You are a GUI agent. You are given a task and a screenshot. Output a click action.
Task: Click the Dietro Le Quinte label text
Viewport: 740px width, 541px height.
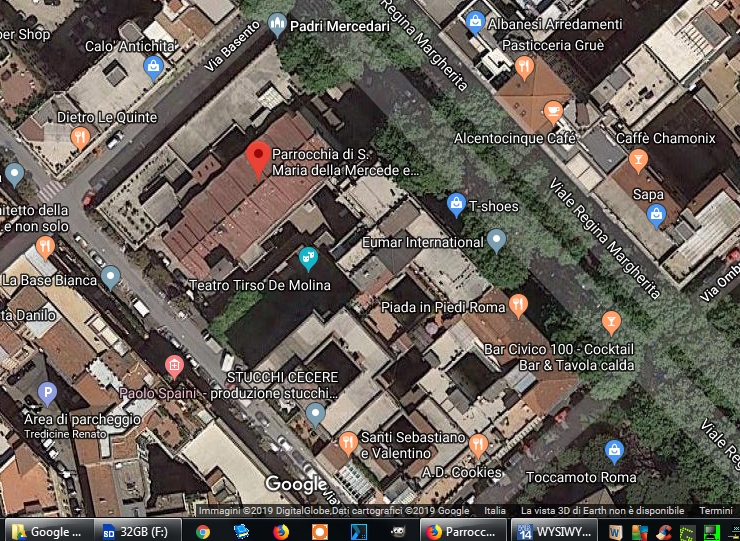(x=107, y=117)
